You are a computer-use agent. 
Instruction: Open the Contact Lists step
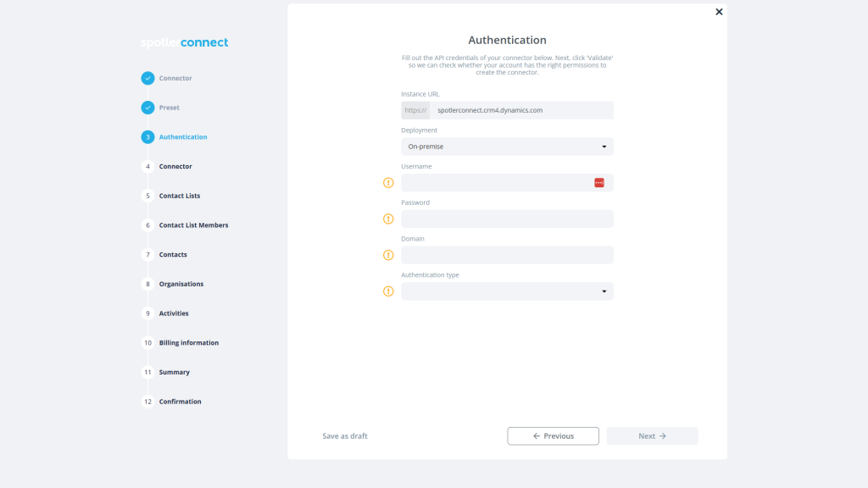pyautogui.click(x=180, y=196)
